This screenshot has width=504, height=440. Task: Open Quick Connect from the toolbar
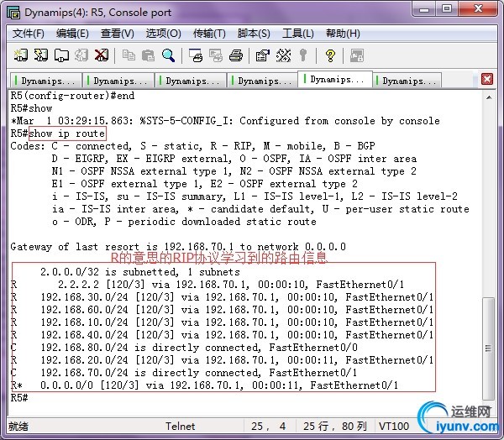[41, 55]
